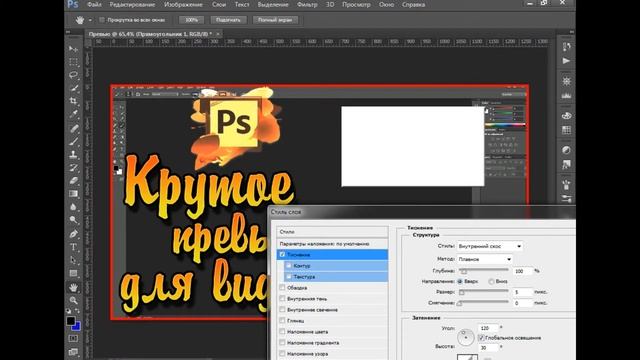Select the Dodge tool
This screenshot has height=360, width=640.
(x=73, y=220)
